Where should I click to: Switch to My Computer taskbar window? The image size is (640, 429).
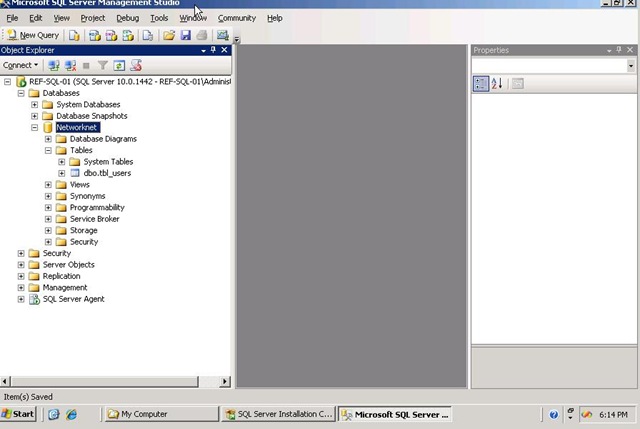point(161,414)
